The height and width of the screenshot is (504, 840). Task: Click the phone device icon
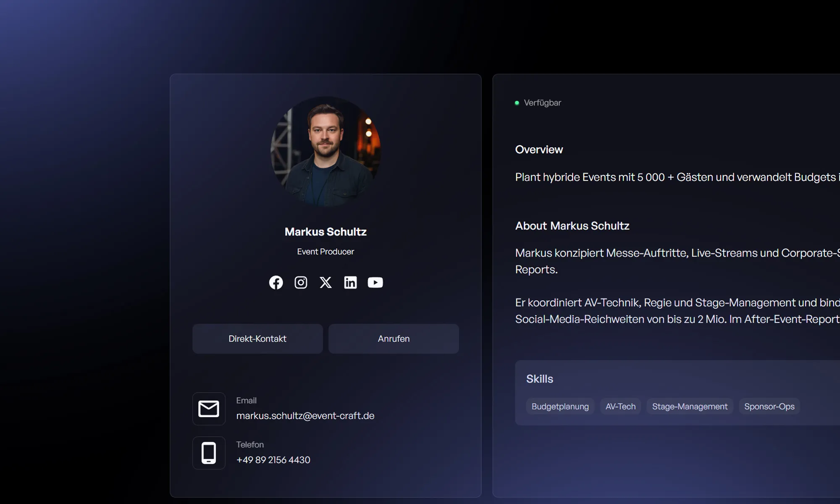point(209,453)
